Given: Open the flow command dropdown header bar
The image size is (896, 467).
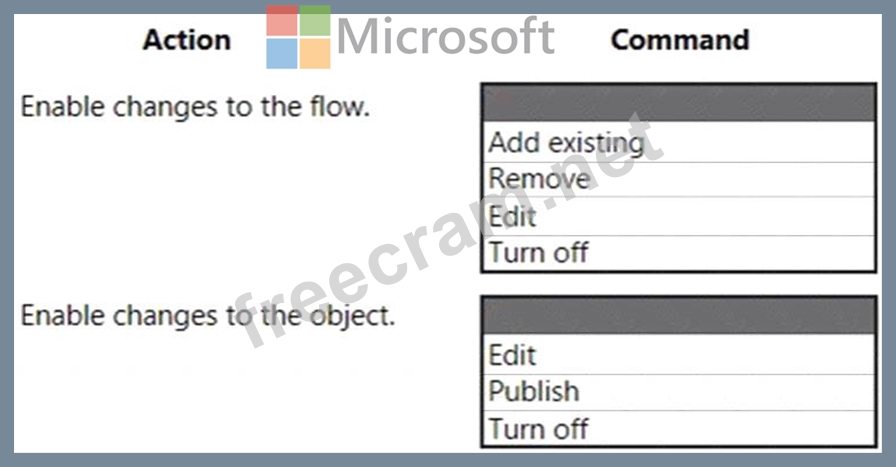Looking at the screenshot, I should click(x=679, y=103).
